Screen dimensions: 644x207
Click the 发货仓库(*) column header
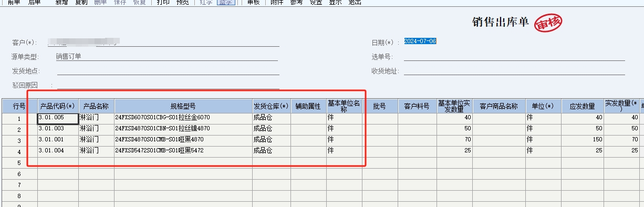point(271,106)
